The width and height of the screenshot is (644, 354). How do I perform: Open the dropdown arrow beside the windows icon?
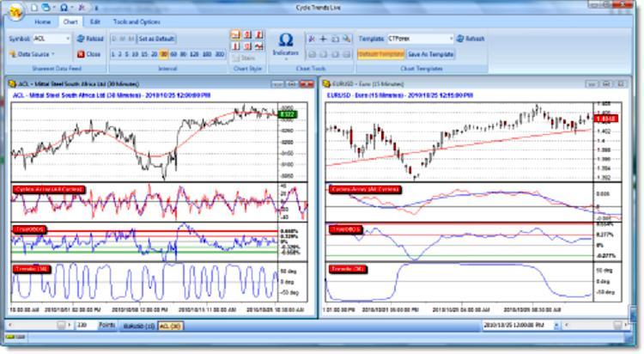click(53, 8)
